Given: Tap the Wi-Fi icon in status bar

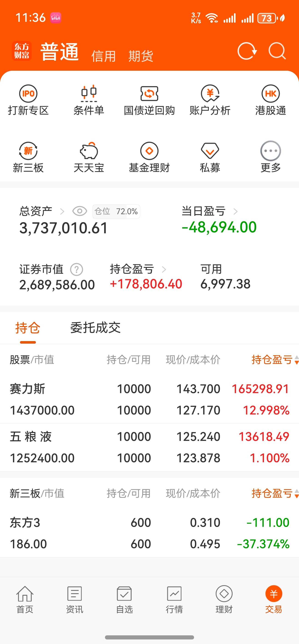Looking at the screenshot, I should click(x=212, y=18).
